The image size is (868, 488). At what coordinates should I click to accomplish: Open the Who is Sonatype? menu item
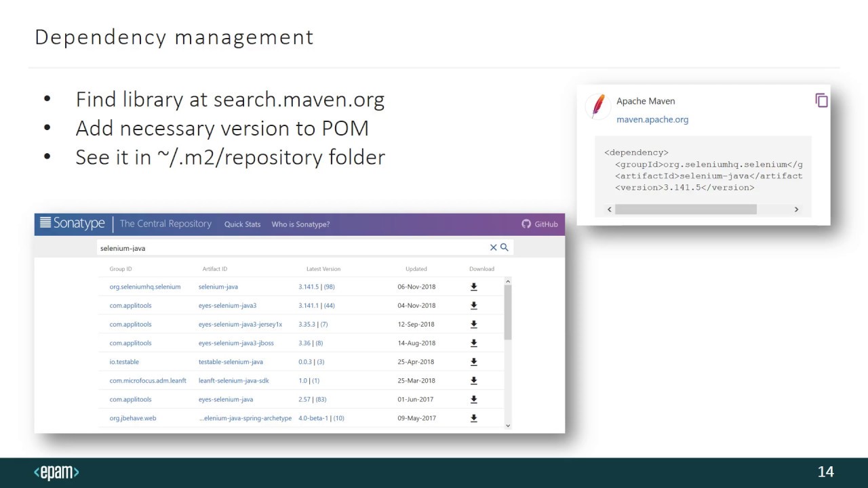(300, 224)
